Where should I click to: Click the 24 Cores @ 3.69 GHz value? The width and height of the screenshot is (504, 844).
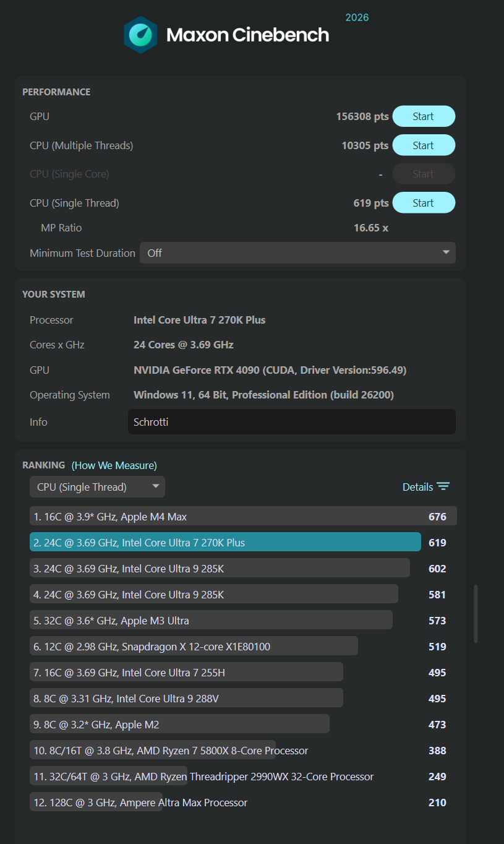183,345
